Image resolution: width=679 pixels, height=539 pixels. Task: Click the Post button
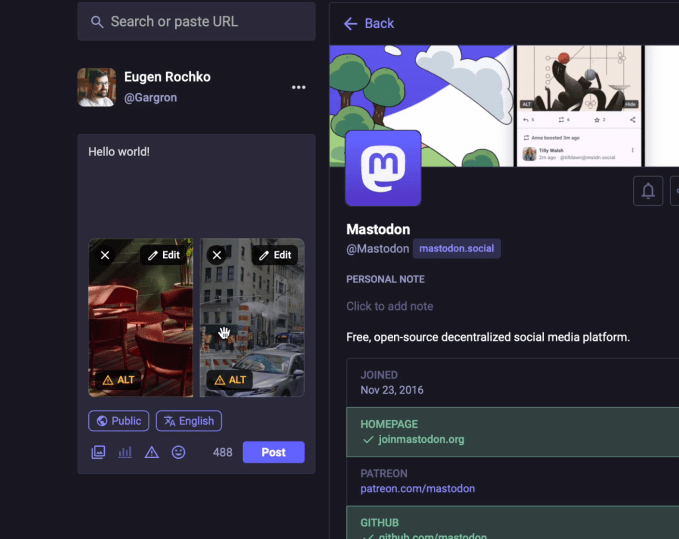[274, 452]
